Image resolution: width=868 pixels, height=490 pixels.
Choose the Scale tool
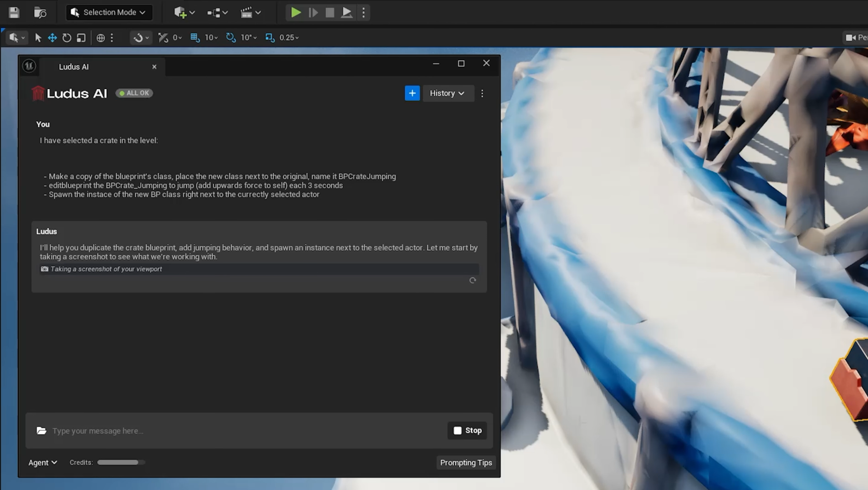click(81, 37)
